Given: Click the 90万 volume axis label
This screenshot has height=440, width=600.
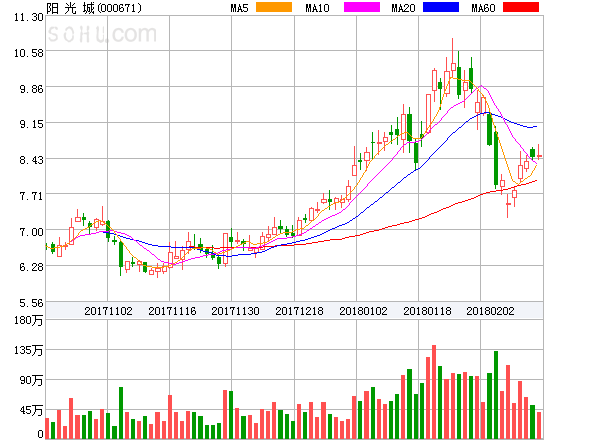Looking at the screenshot, I should pos(31,380).
